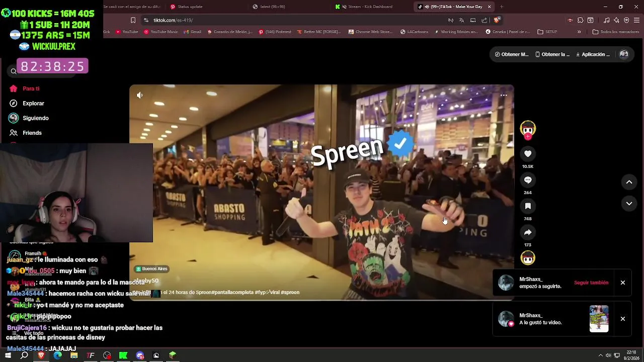Click the Aplicación download button
Image resolution: width=644 pixels, height=362 pixels.
click(593, 54)
